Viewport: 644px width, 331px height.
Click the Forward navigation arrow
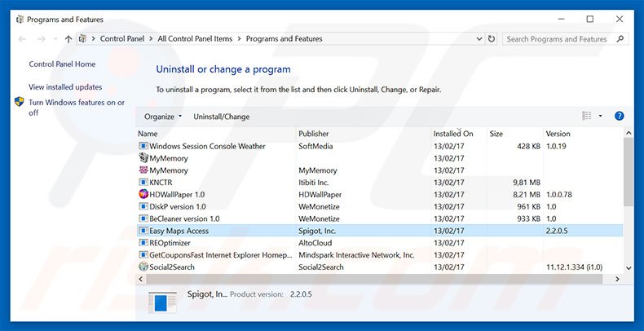tap(41, 39)
